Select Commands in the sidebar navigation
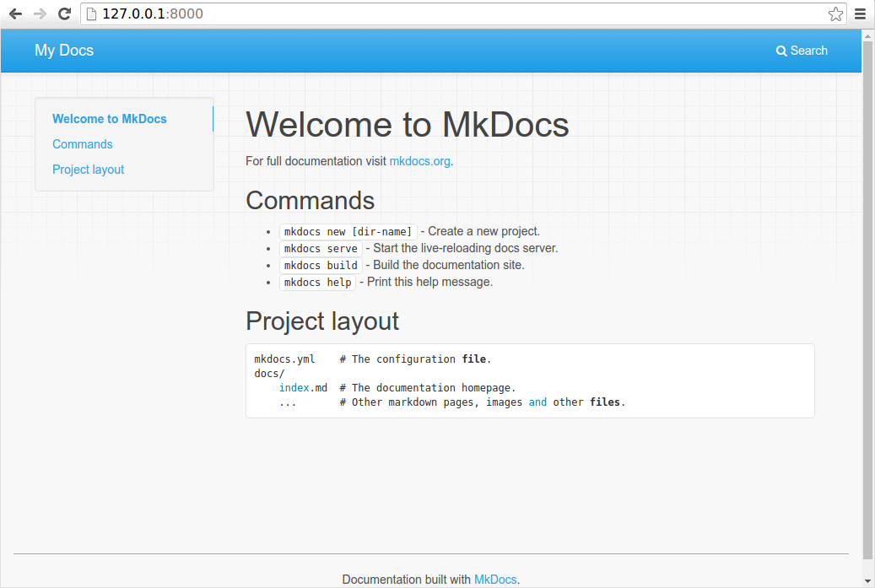875x588 pixels. [82, 144]
